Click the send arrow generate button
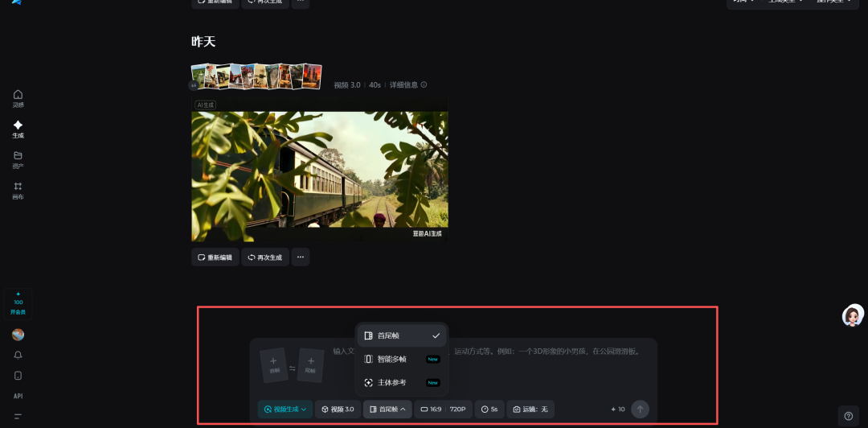 pyautogui.click(x=640, y=409)
